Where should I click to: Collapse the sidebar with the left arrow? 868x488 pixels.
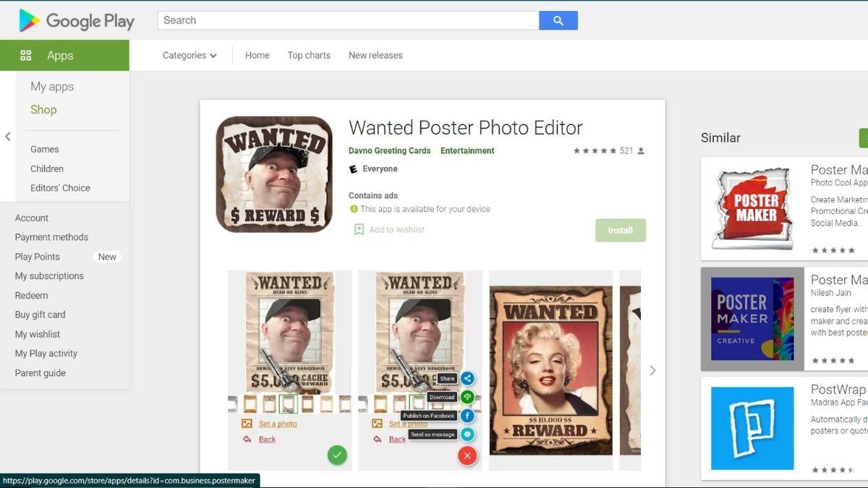coord(8,137)
